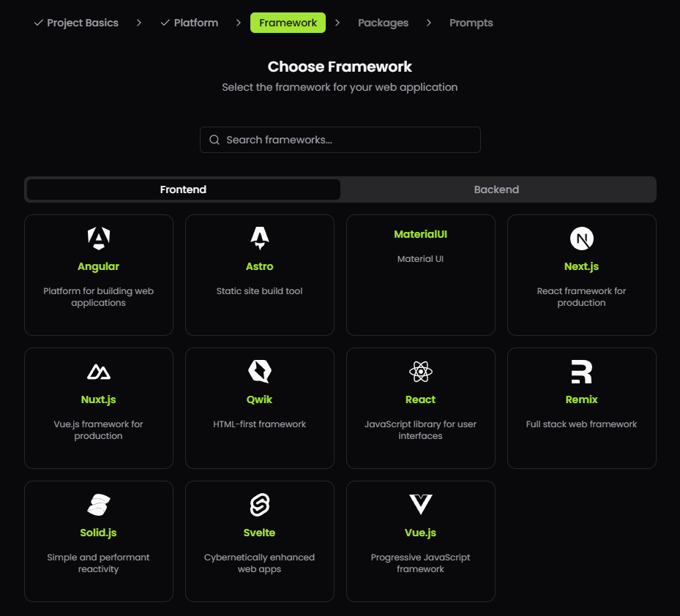Click the Vue.js V logo icon
Image resolution: width=680 pixels, height=616 pixels.
click(421, 505)
